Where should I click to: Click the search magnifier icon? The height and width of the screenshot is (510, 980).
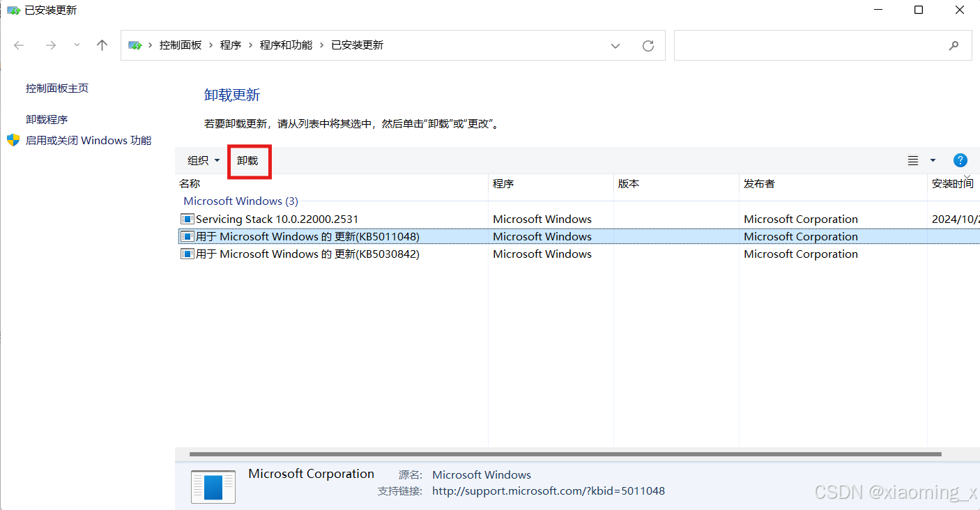(954, 46)
